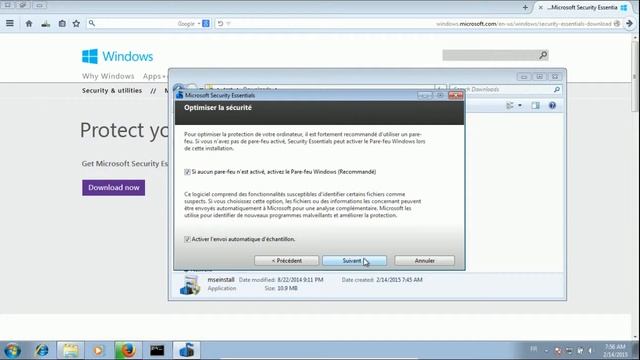Open the taskbar clock and date
640x360 pixels.
615,351
